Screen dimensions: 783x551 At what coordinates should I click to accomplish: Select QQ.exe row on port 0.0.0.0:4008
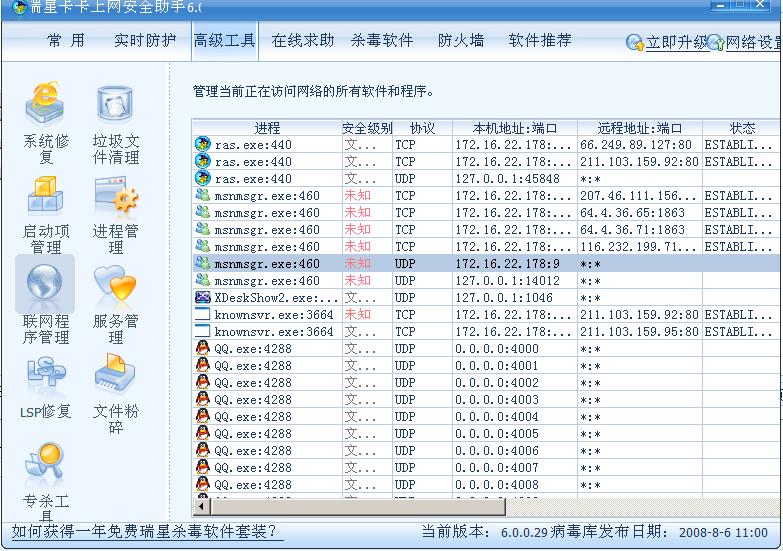click(486, 484)
